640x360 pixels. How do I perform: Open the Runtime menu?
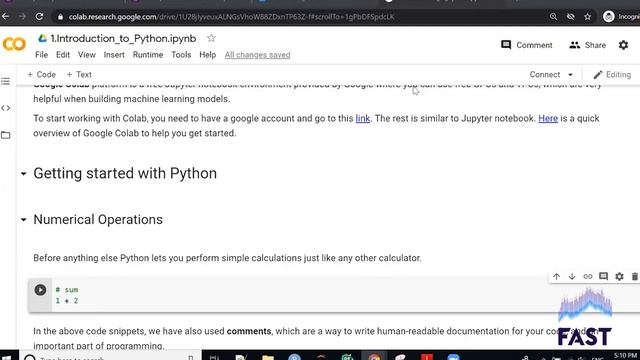[148, 55]
